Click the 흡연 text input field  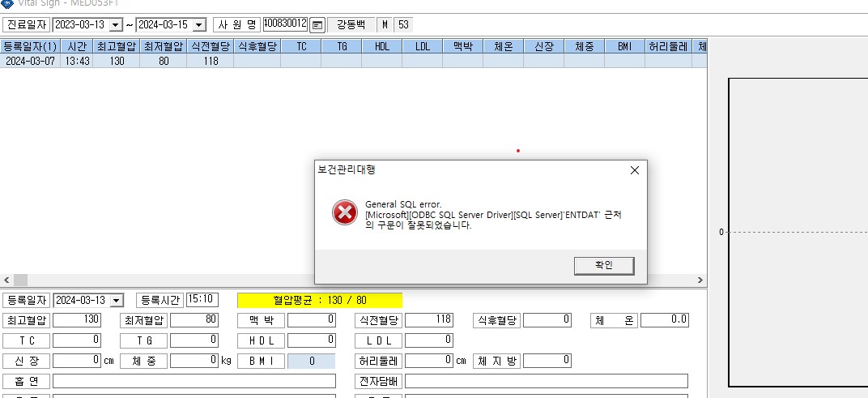coord(194,381)
